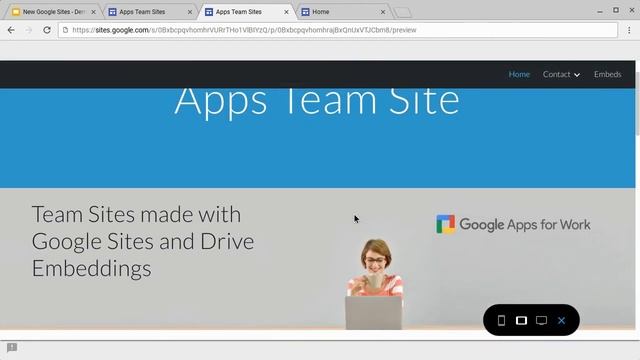Image resolution: width=640 pixels, height=360 pixels.
Task: Maximize the browser window
Action: [616, 11]
